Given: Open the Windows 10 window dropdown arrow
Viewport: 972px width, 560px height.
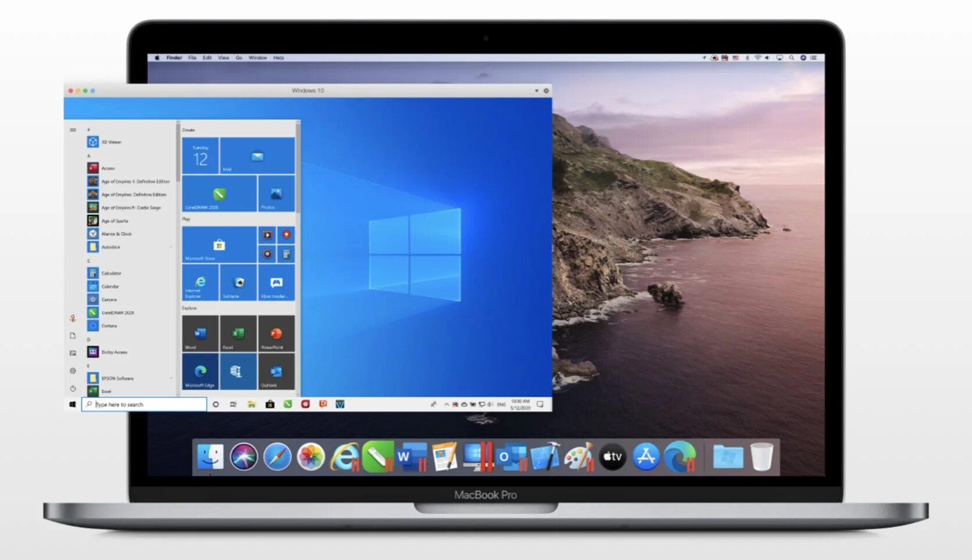Looking at the screenshot, I should [x=537, y=91].
